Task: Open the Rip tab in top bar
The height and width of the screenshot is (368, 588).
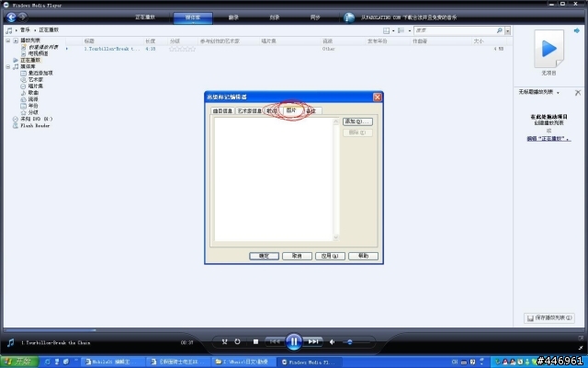Action: point(233,17)
